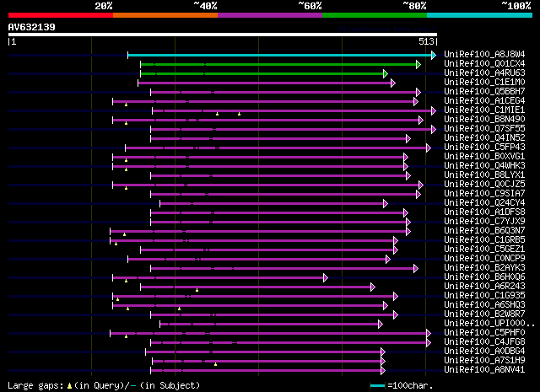Viewport: 540px width, 392px height.
Task: Click the UniRef100_C5GEZ1 label
Action: (484, 250)
